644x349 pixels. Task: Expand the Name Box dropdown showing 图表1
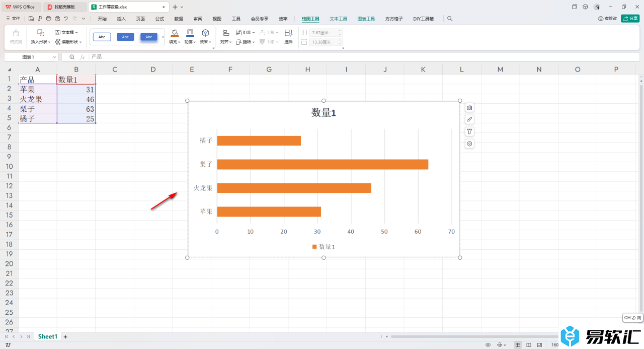54,57
